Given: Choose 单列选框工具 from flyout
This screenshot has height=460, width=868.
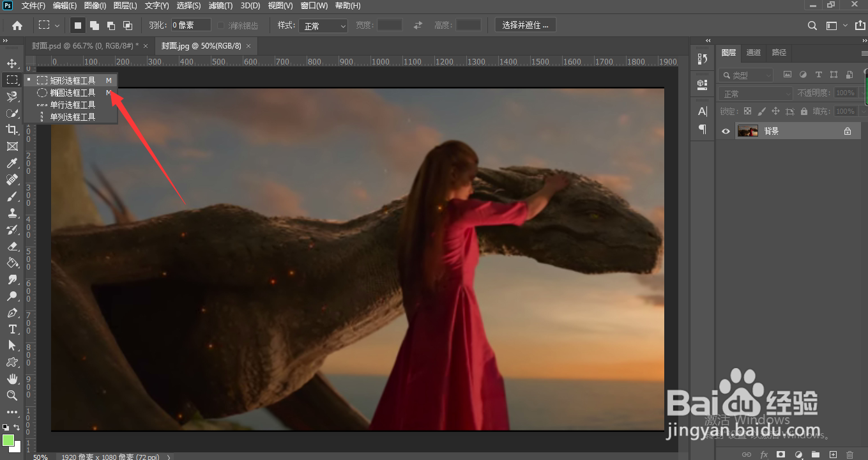Looking at the screenshot, I should [72, 117].
